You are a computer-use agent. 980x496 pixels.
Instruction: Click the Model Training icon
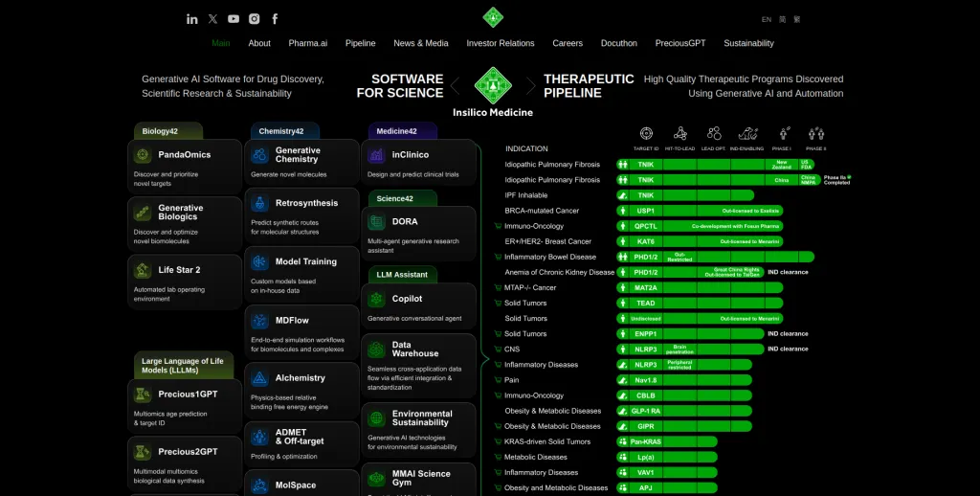click(x=259, y=261)
